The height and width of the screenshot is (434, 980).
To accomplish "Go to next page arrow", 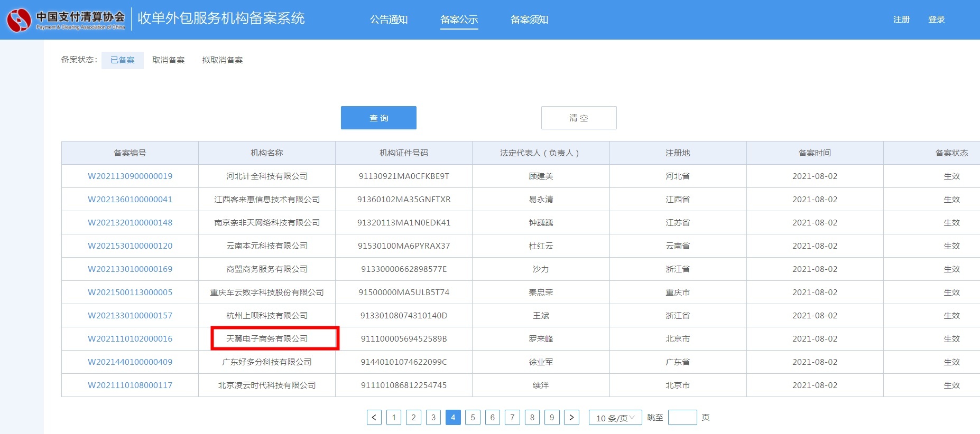I will point(571,418).
